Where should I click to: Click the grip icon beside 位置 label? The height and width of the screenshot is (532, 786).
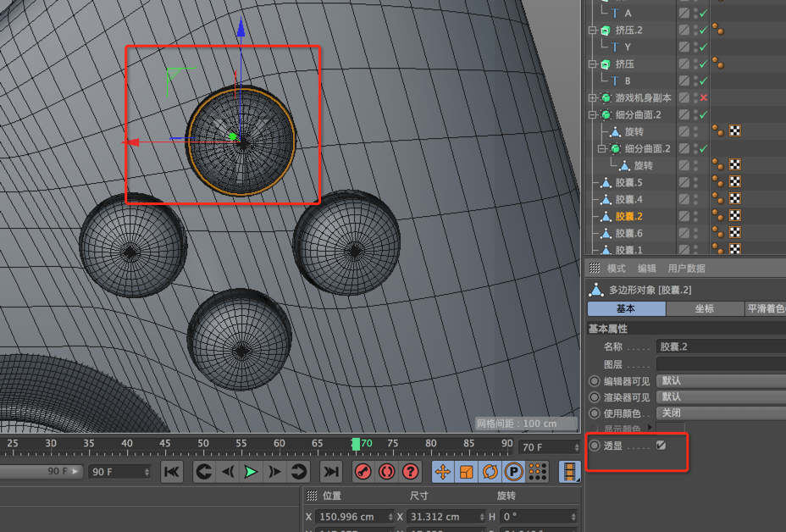point(312,496)
